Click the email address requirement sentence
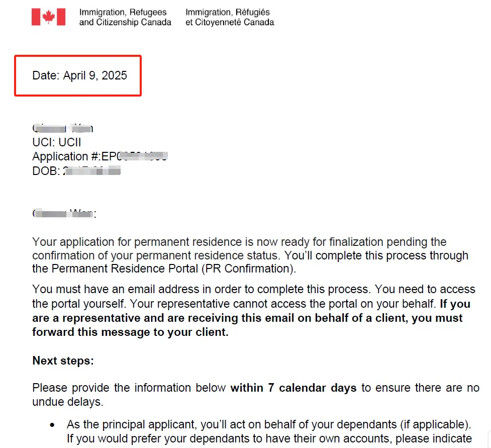The width and height of the screenshot is (491, 448). (x=202, y=289)
